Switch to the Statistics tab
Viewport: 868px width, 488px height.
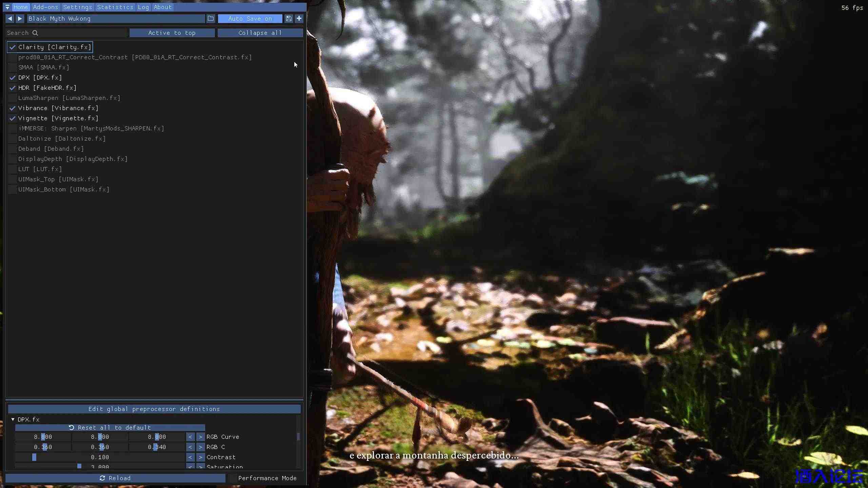tap(115, 7)
